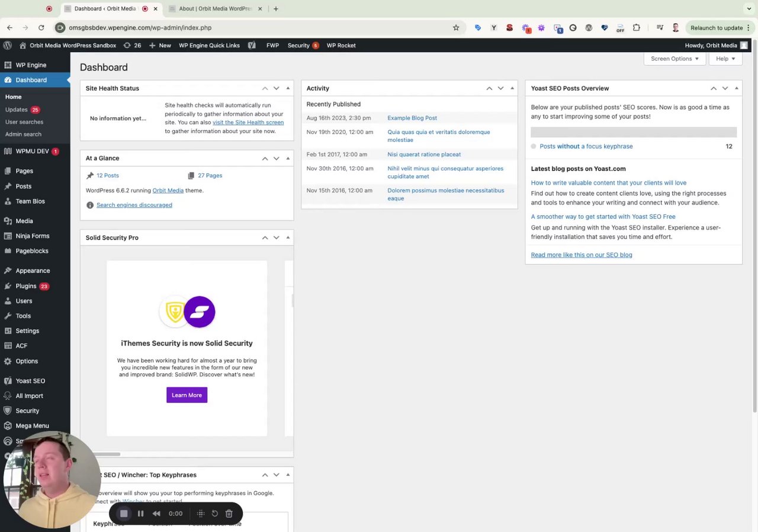The height and width of the screenshot is (532, 758).
Task: Click the Yoast icon in admin bar
Action: pos(252,45)
